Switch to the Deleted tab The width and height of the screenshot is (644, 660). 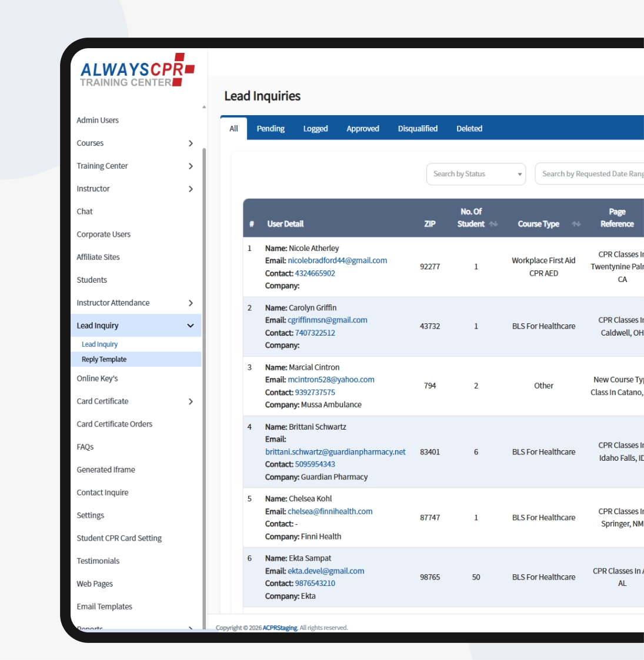point(469,128)
